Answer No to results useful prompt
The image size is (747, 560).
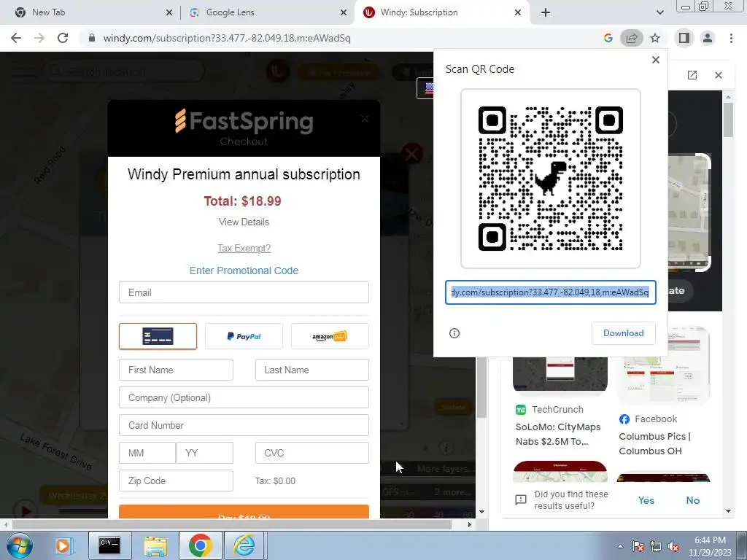click(x=692, y=500)
